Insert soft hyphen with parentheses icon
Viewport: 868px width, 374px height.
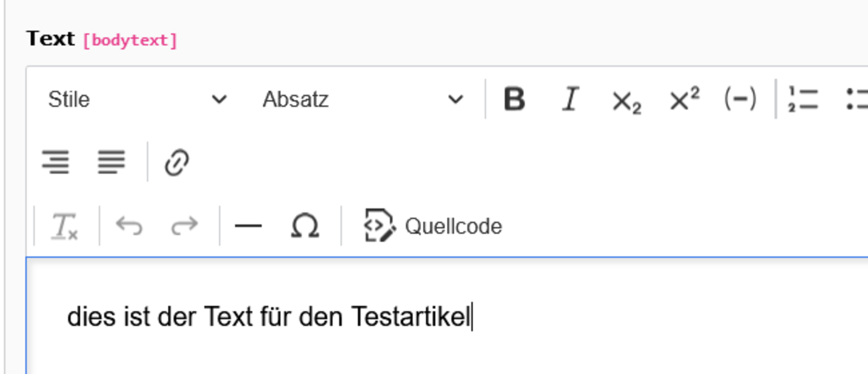[x=740, y=99]
